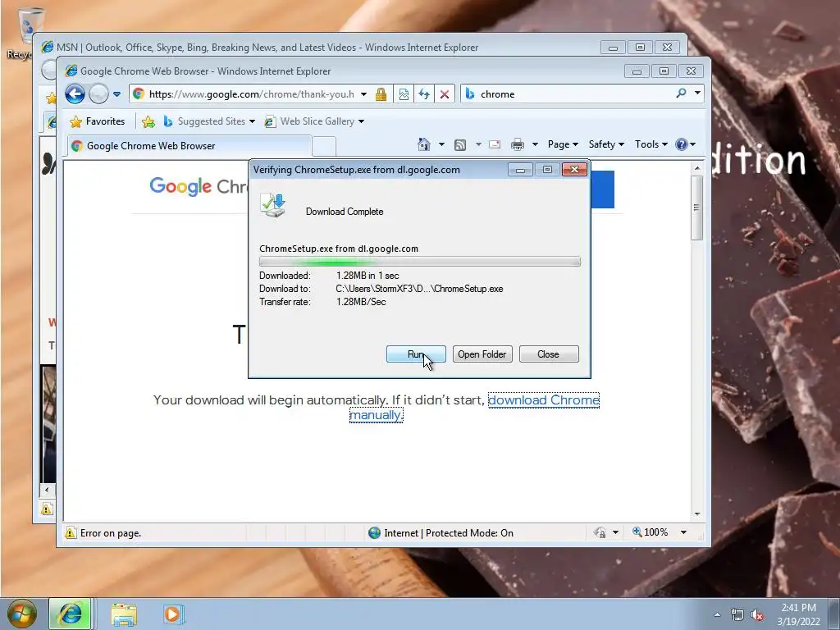Open the zoom level 100% button

point(651,532)
